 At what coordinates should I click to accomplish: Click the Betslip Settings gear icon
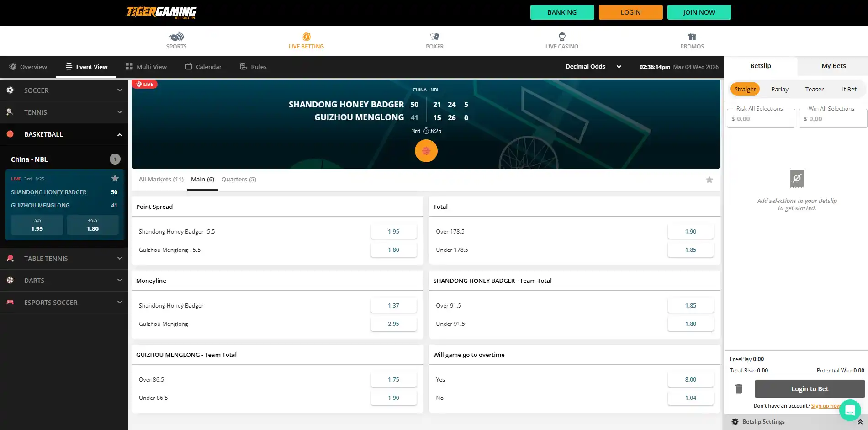click(735, 422)
